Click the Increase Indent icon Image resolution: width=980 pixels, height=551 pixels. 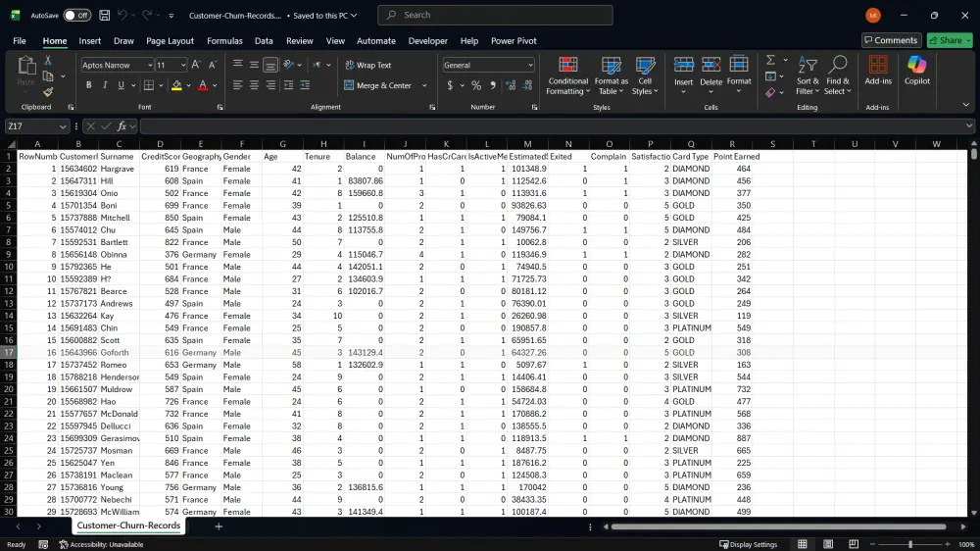pos(305,85)
